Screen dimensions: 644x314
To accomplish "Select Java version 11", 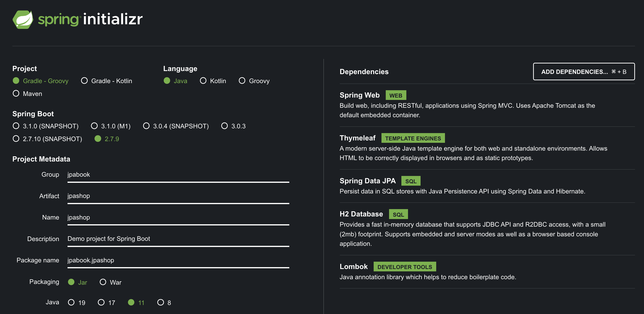I will pyautogui.click(x=136, y=302).
